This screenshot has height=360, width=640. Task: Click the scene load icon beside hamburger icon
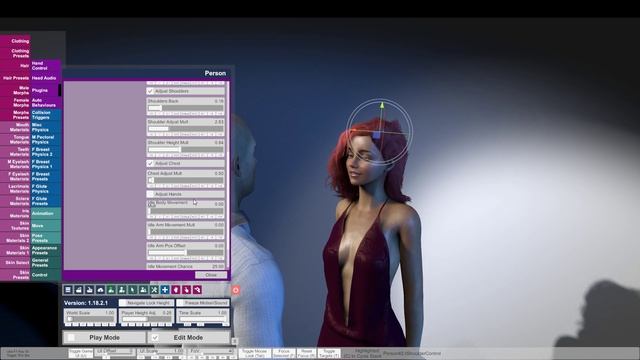79,290
